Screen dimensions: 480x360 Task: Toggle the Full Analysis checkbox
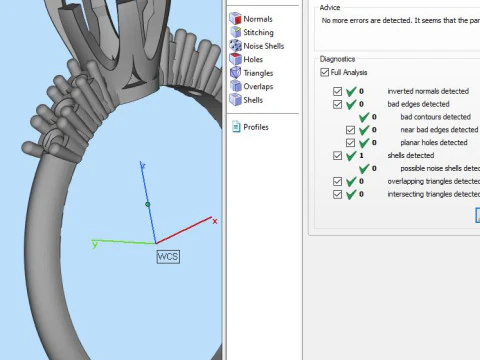(324, 72)
